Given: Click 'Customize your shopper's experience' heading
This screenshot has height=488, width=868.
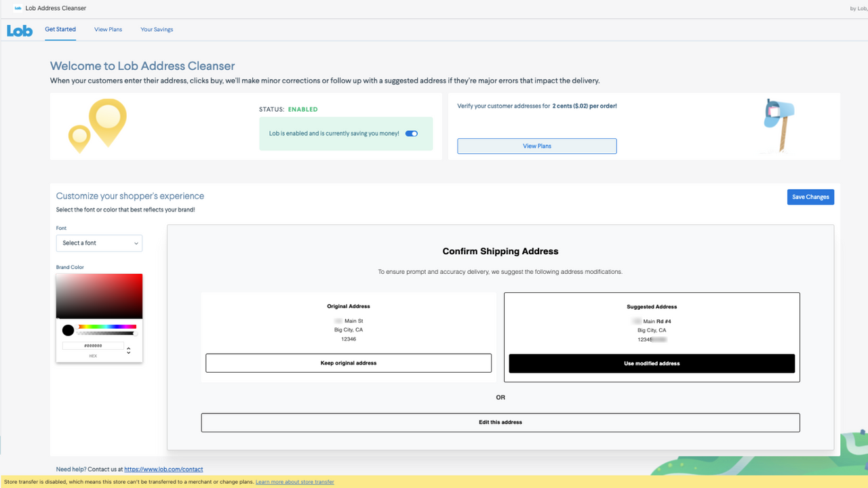Looking at the screenshot, I should pos(130,196).
